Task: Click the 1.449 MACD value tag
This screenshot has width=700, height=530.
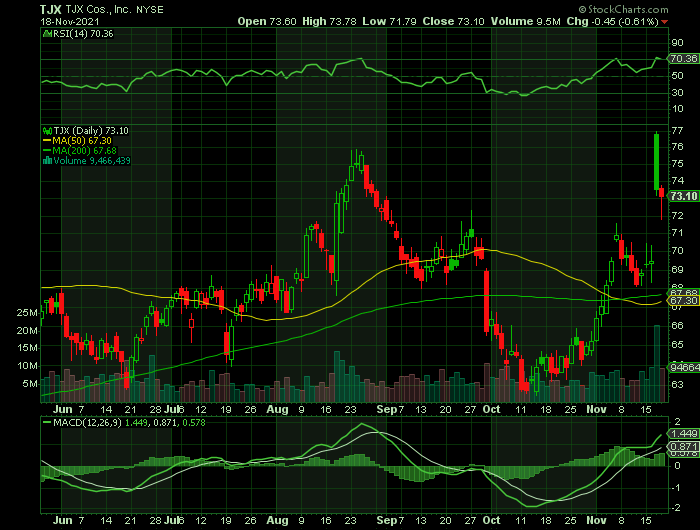Action: click(x=683, y=434)
